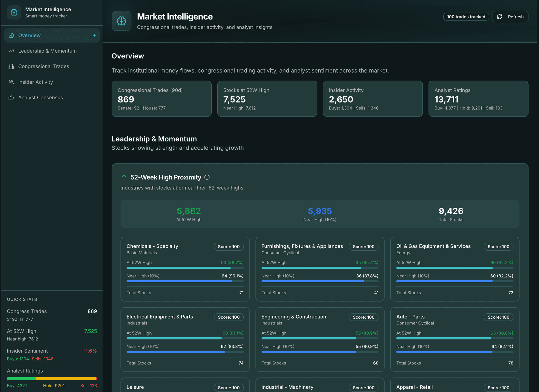Click the 5,862 At 52W High figure

pyautogui.click(x=189, y=211)
